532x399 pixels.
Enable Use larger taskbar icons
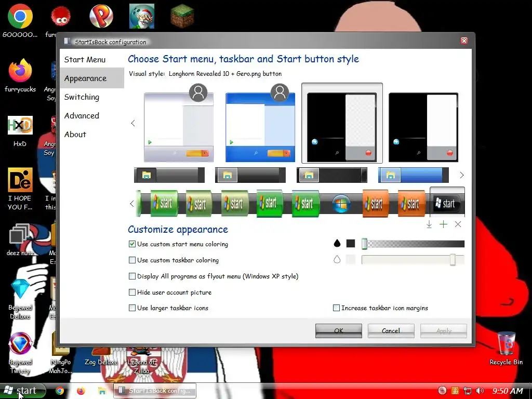[132, 308]
